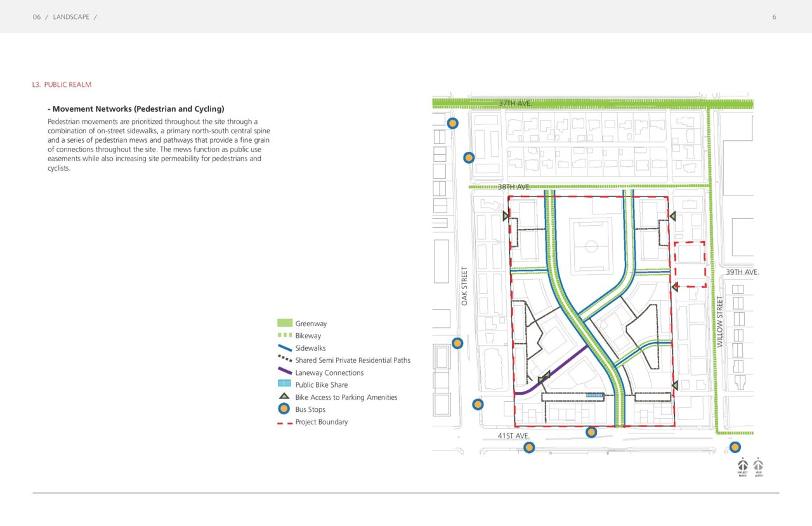Click the dotted Bikeway legend swatch
The width and height of the screenshot is (812, 526).
tap(285, 335)
